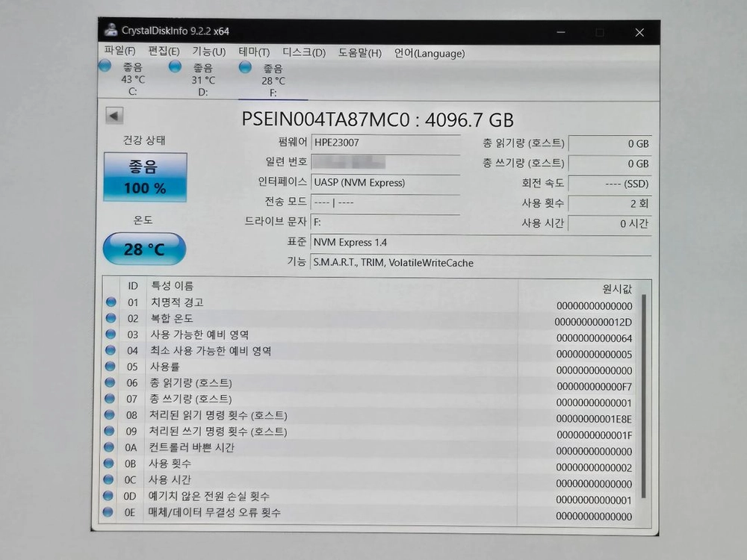Click the standard field NVM Express 1.4
Image resolution: width=747 pixels, height=560 pixels.
tap(480, 243)
